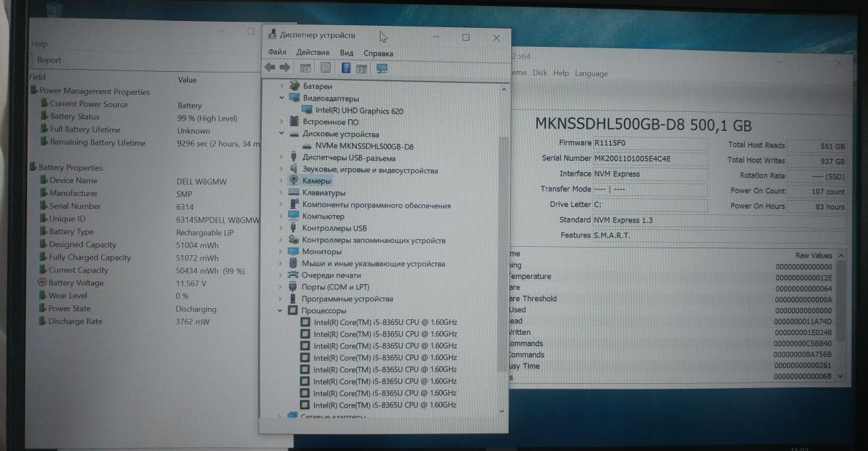The width and height of the screenshot is (868, 451).
Task: Click the speaker icon for Звуковые, игровые и видеоустройства
Action: (294, 170)
